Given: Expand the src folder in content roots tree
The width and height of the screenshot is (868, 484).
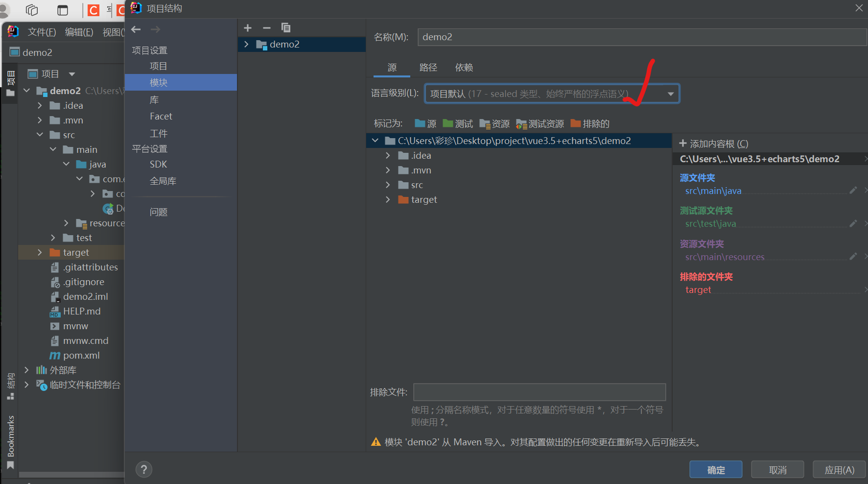Looking at the screenshot, I should tap(388, 185).
